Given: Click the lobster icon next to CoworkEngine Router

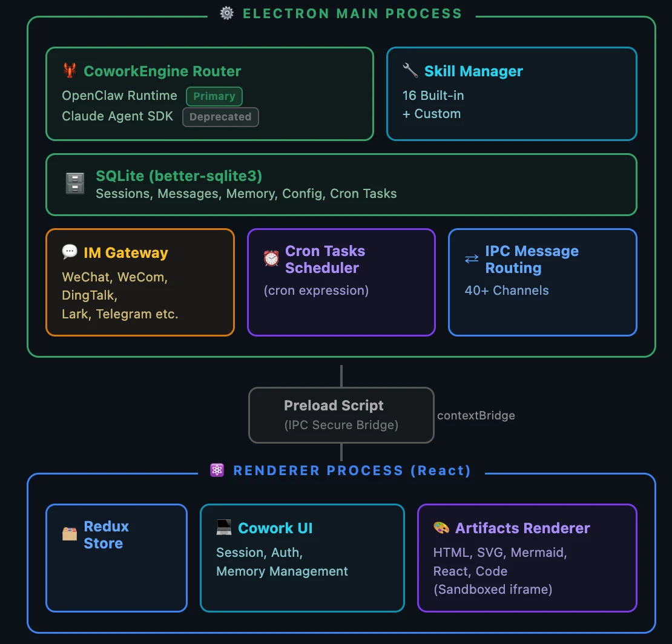Looking at the screenshot, I should [70, 70].
